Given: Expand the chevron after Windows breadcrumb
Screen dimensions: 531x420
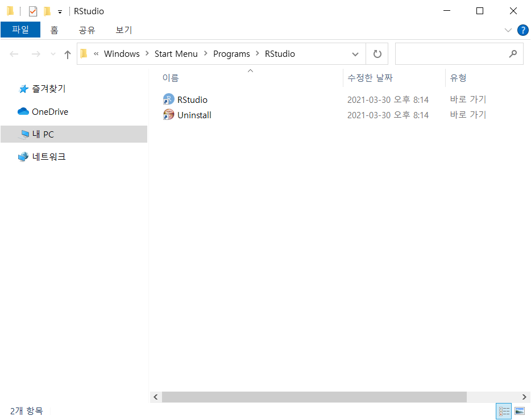Looking at the screenshot, I should pyautogui.click(x=147, y=53).
